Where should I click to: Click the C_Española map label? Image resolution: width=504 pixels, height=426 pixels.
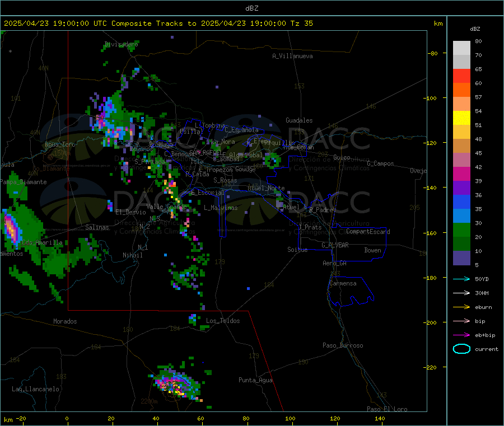(x=242, y=130)
